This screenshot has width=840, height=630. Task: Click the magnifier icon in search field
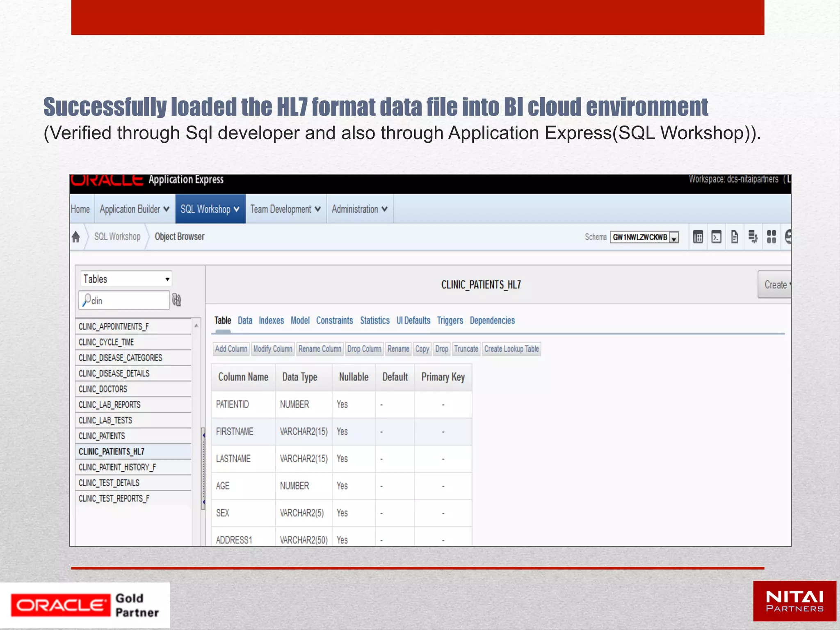pos(87,300)
